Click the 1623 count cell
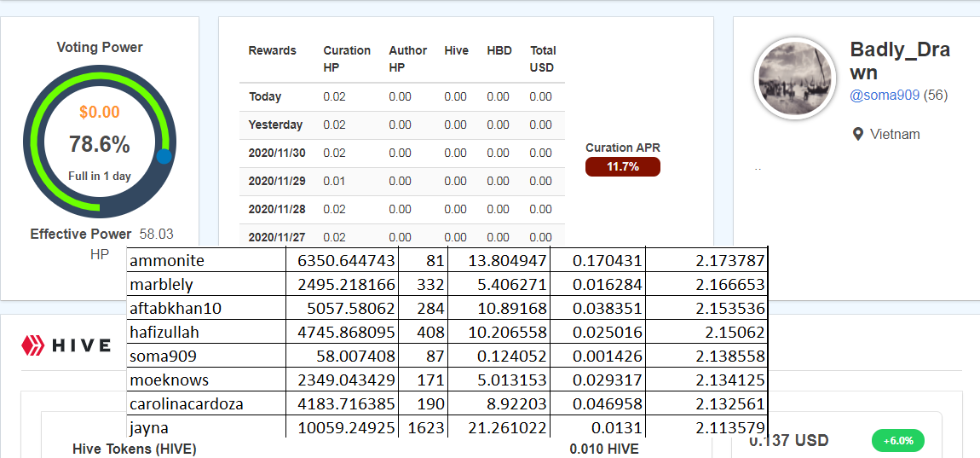Screen dimensions: 980x458 (x=424, y=427)
